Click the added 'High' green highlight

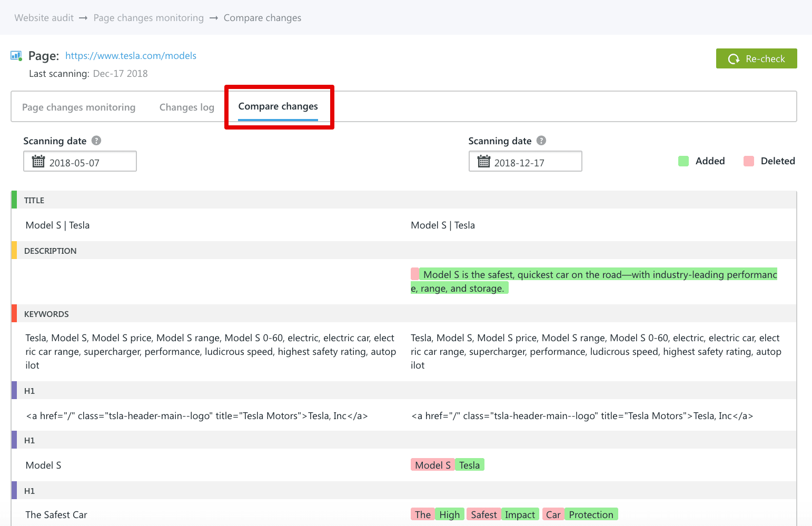(x=450, y=514)
